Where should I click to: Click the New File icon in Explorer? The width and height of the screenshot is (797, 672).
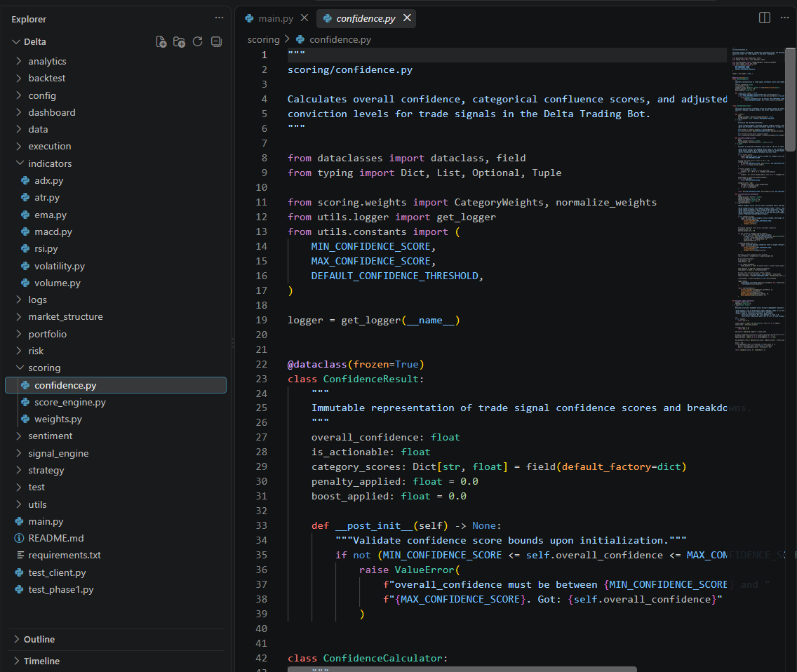pyautogui.click(x=161, y=41)
